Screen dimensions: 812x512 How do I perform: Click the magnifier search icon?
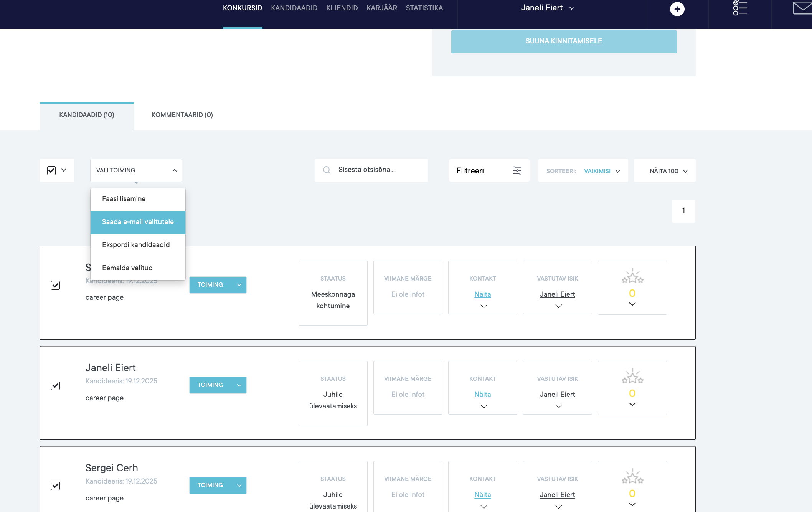327,170
